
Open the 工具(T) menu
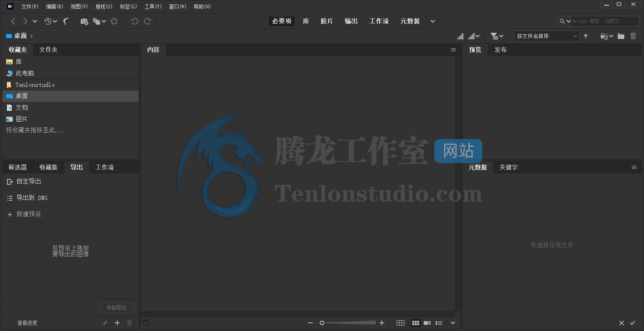[x=153, y=7]
